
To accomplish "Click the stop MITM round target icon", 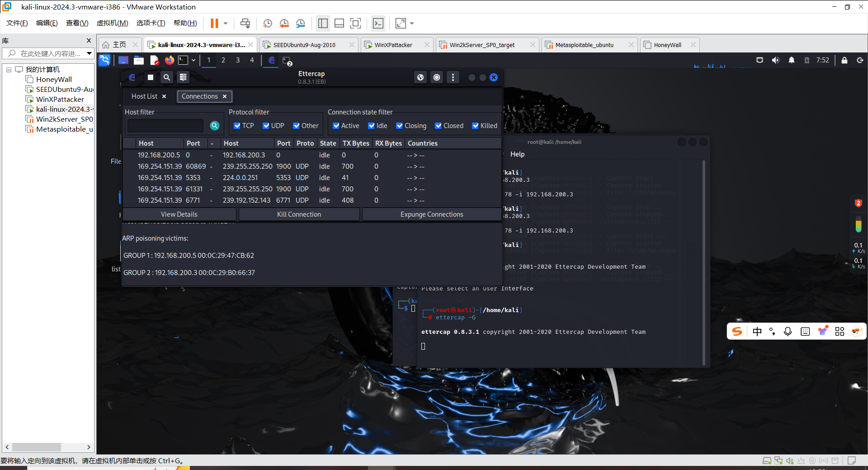I will tap(437, 77).
